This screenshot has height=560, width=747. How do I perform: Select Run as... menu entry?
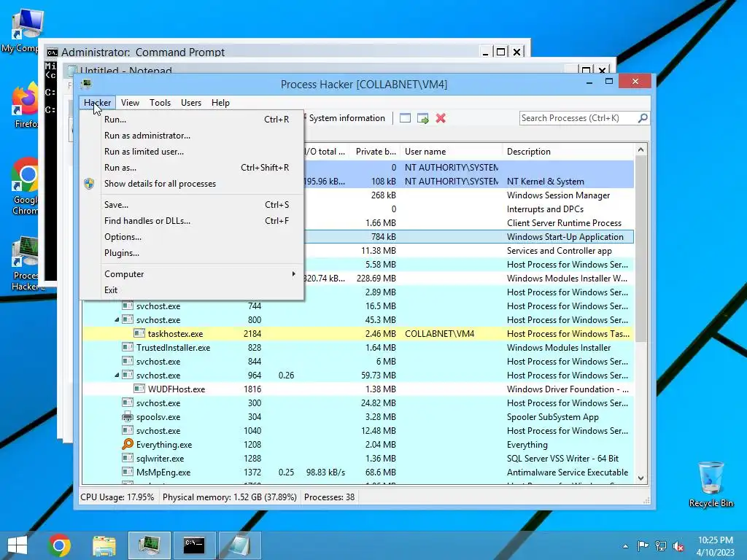coord(192,168)
